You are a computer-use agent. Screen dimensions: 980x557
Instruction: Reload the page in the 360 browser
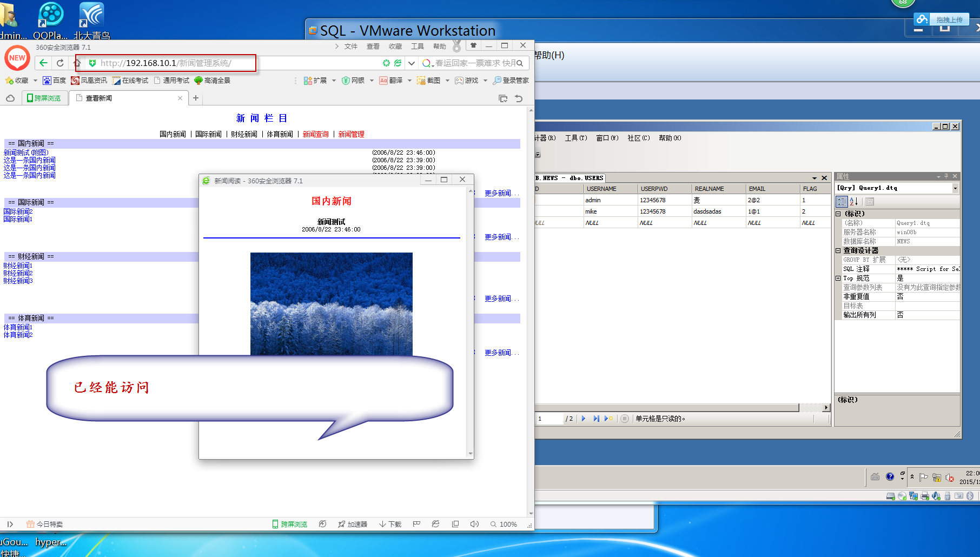click(60, 63)
